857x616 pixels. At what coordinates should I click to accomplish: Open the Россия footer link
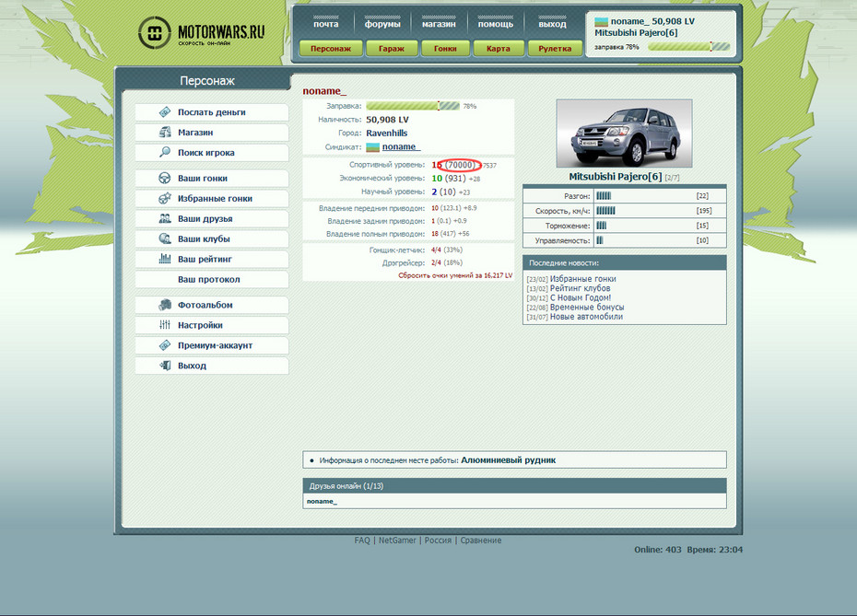[x=438, y=540]
